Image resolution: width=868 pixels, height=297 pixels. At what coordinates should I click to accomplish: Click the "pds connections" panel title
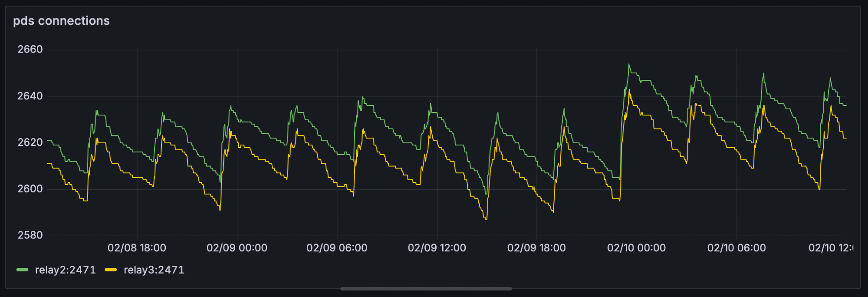pyautogui.click(x=61, y=21)
